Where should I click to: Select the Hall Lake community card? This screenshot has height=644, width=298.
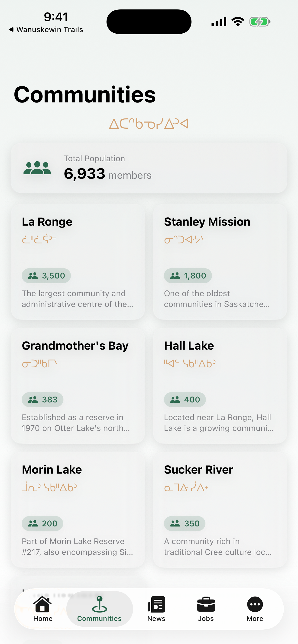220,386
